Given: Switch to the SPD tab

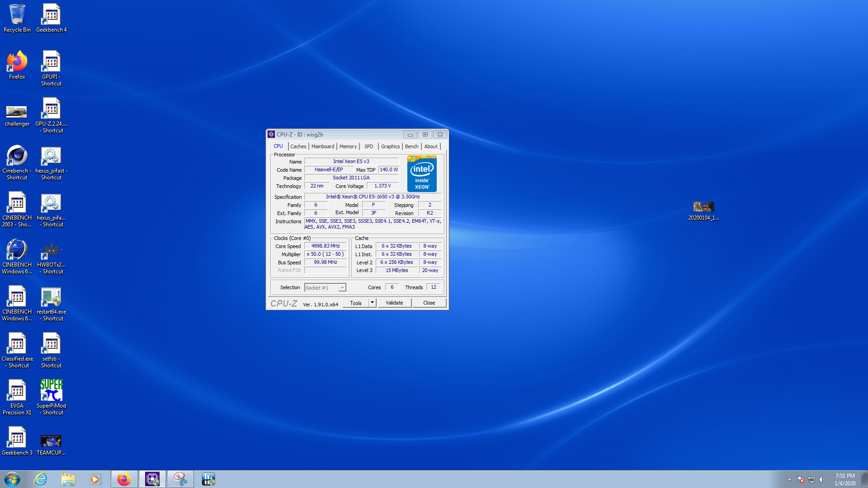Looking at the screenshot, I should click(369, 146).
